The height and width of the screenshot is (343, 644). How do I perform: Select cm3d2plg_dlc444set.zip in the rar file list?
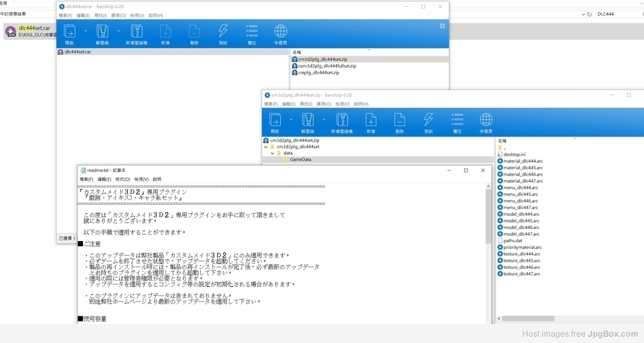point(319,59)
